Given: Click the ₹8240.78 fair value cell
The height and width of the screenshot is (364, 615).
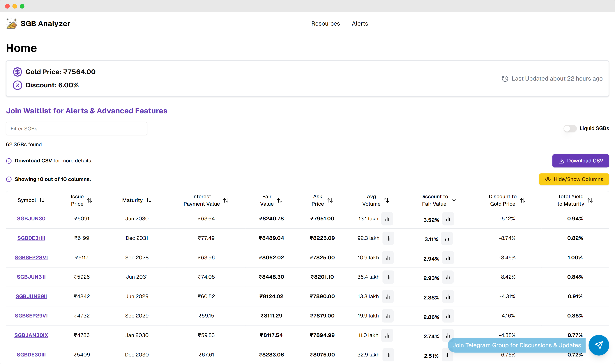Looking at the screenshot, I should point(271,219).
